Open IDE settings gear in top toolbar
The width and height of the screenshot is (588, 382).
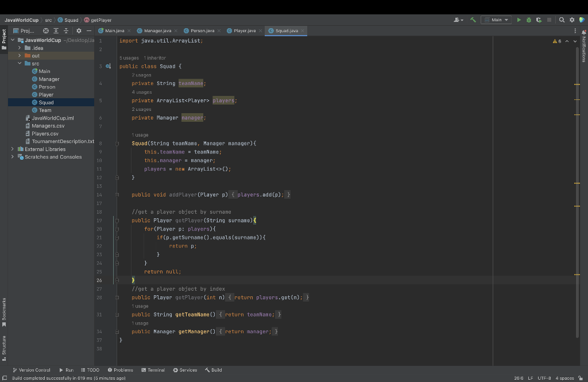572,20
